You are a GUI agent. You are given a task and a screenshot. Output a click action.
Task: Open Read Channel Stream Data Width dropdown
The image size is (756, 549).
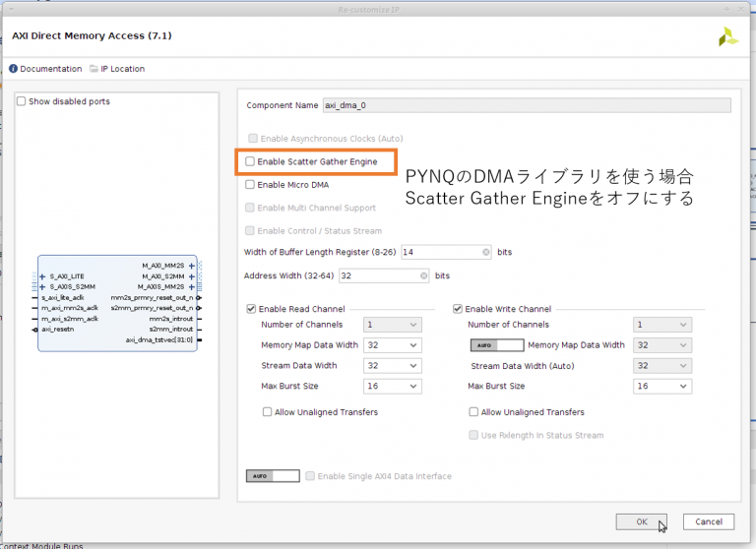392,366
